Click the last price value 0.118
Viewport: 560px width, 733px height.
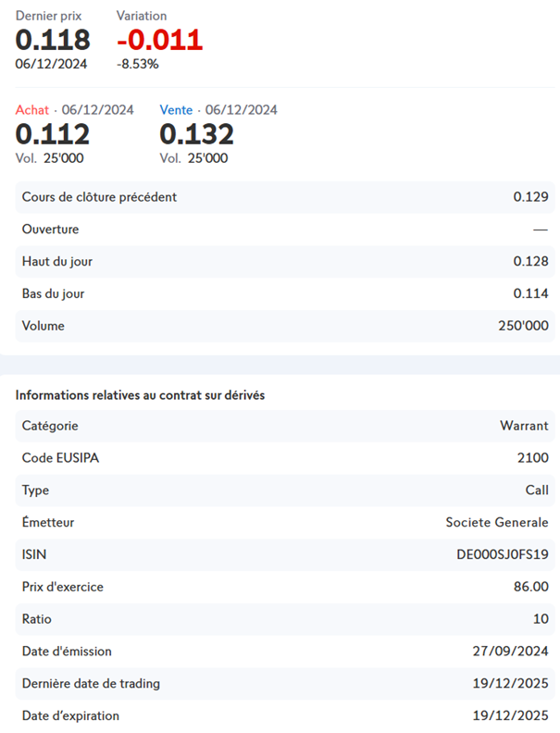53,40
